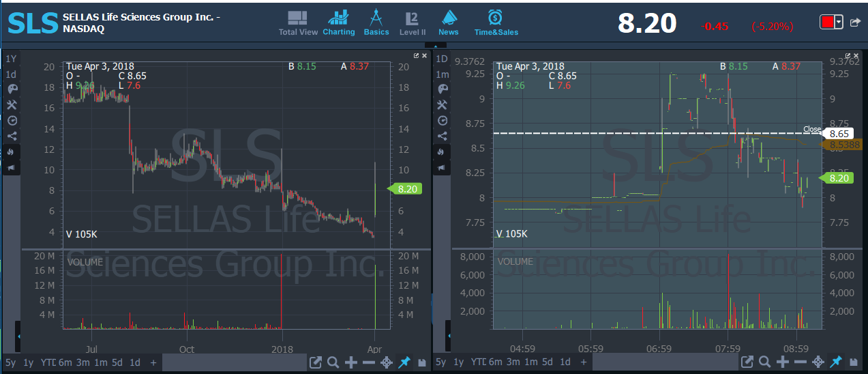Viewport: 868px width, 374px height.
Task: Save left chart with disk icon
Action: (422, 362)
